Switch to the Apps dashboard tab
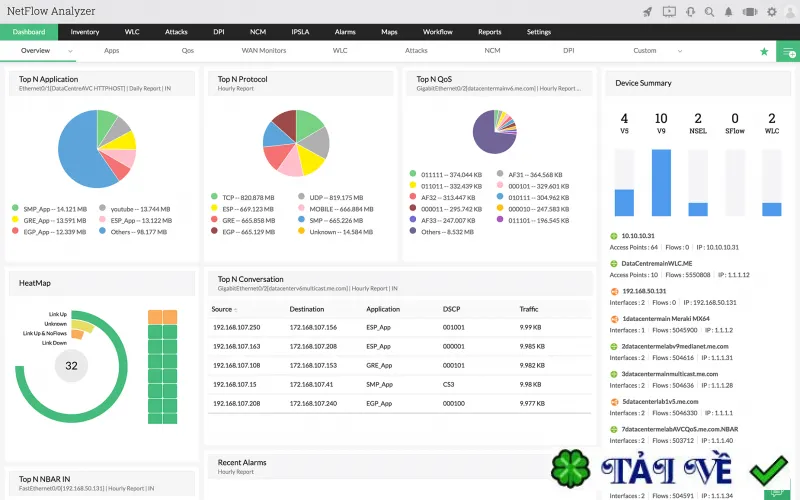The height and width of the screenshot is (500, 800). 111,51
